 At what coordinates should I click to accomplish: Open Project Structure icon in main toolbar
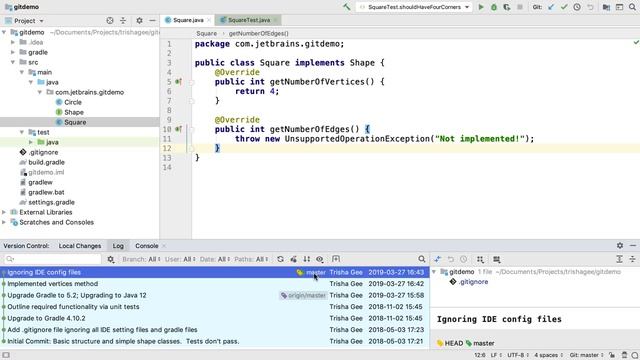(606, 7)
